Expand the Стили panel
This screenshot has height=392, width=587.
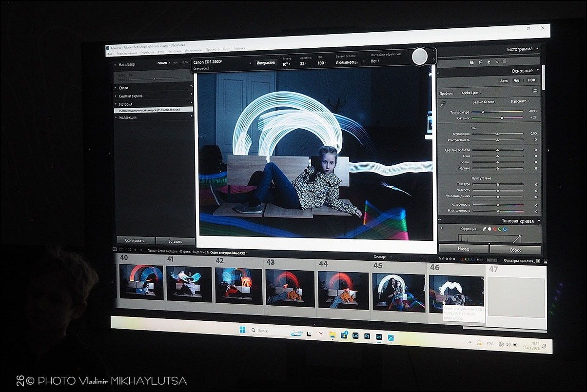pyautogui.click(x=123, y=88)
